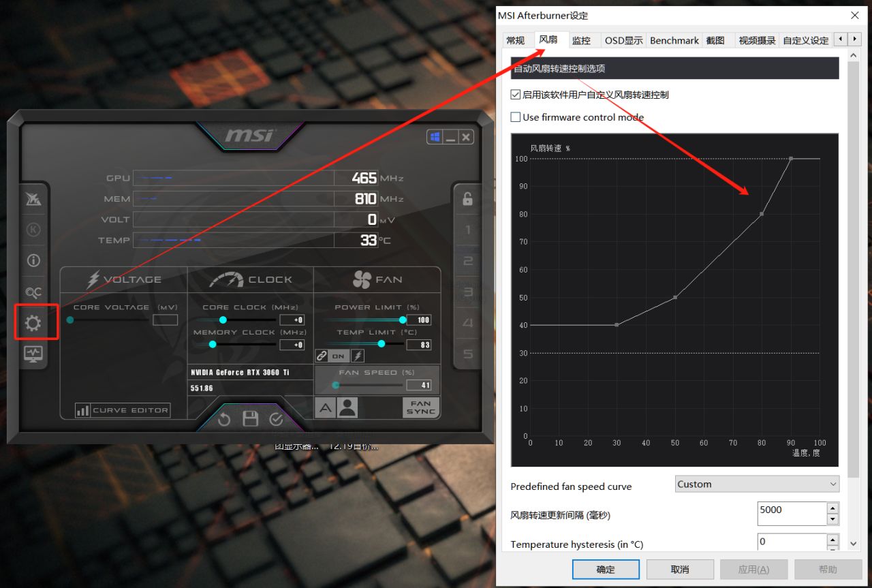Close the MSI Afterburner main window
The height and width of the screenshot is (588, 872).
[x=466, y=137]
